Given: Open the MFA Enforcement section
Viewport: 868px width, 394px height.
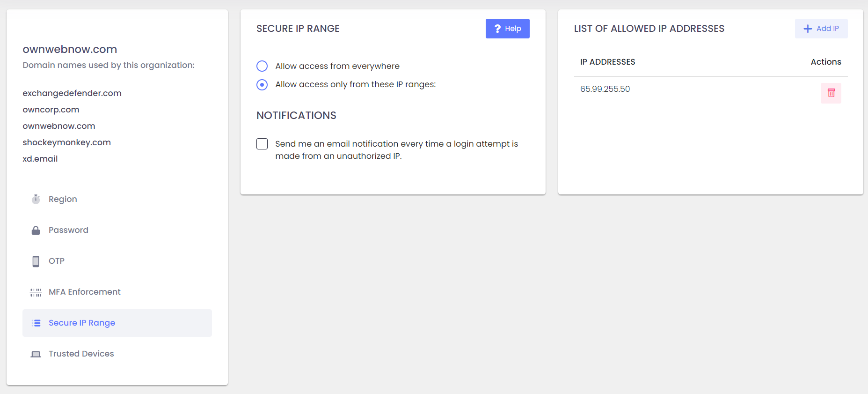Looking at the screenshot, I should pos(84,292).
